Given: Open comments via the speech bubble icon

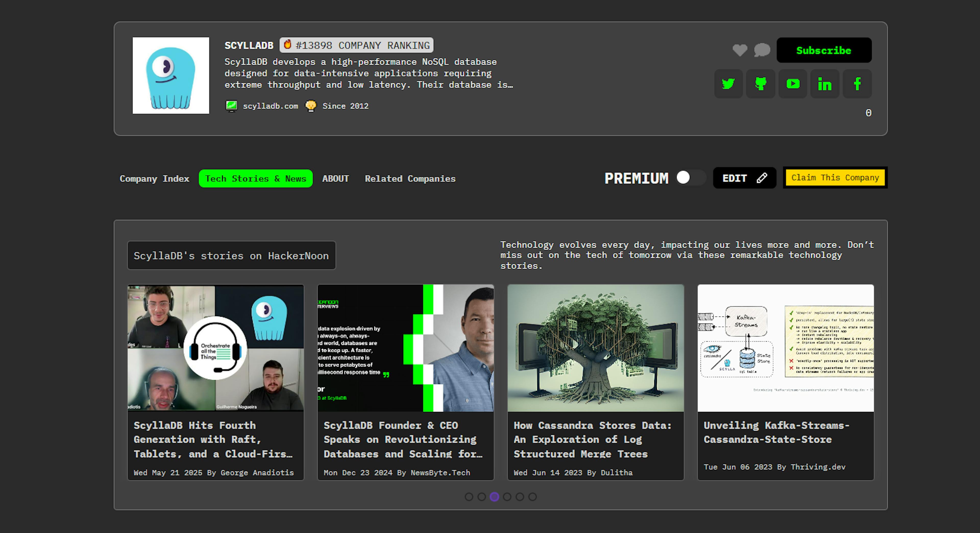Looking at the screenshot, I should [762, 50].
